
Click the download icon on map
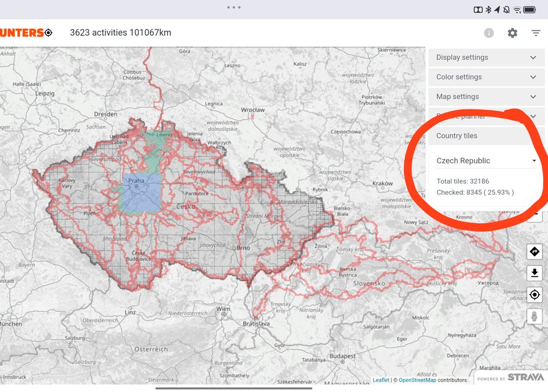click(534, 273)
